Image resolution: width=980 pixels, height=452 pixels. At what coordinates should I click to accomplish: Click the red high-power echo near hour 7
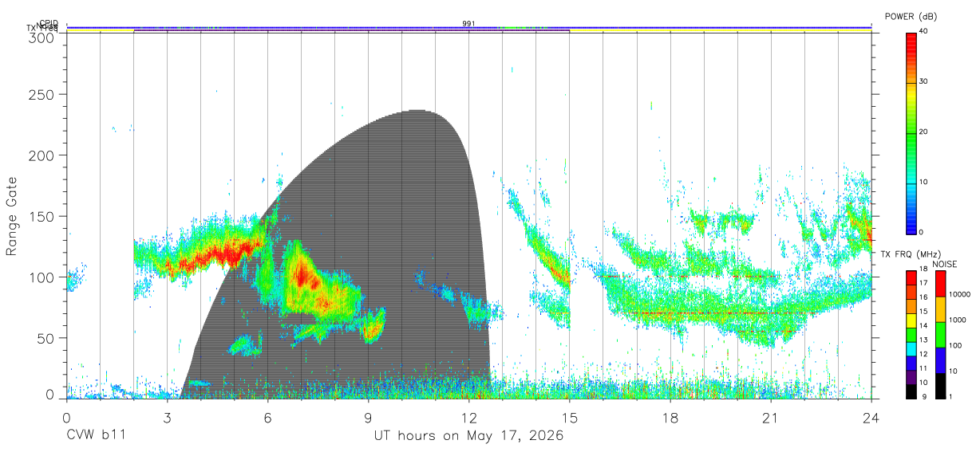coord(302,277)
